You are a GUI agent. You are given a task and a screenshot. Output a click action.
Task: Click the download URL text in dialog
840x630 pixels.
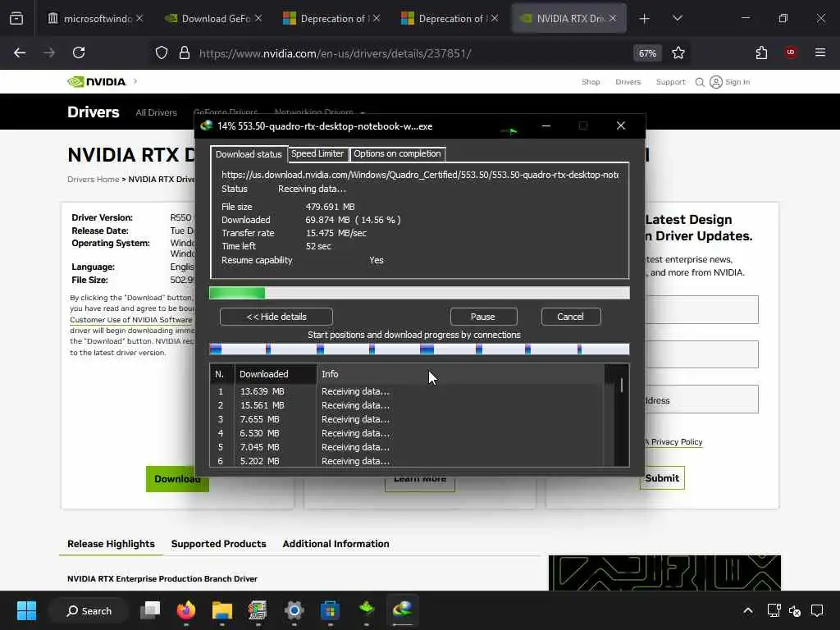(420, 175)
